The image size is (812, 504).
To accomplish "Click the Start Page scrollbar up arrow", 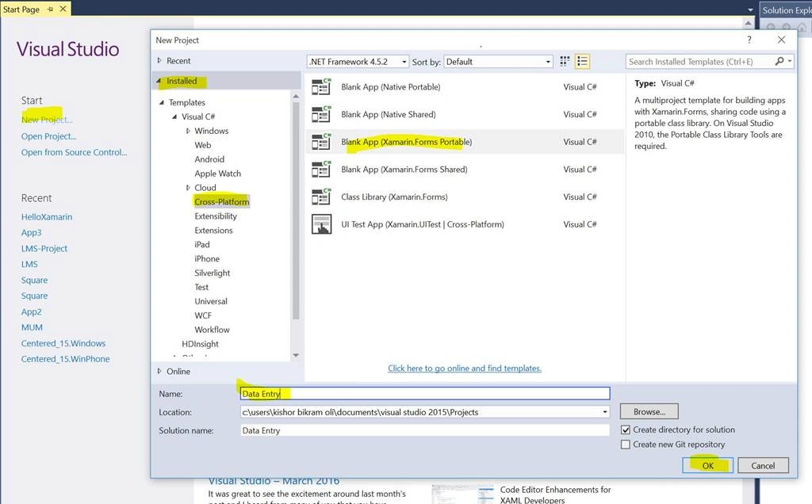I will pos(748,23).
